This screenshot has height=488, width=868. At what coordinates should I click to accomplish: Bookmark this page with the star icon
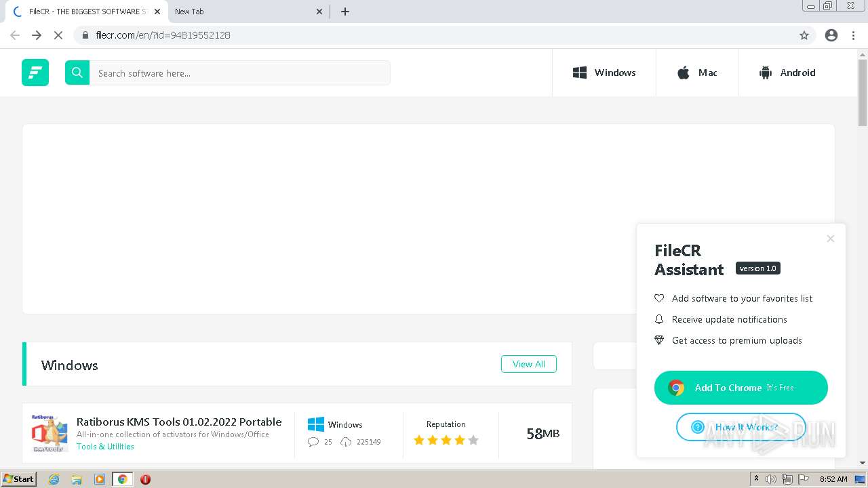pos(804,35)
